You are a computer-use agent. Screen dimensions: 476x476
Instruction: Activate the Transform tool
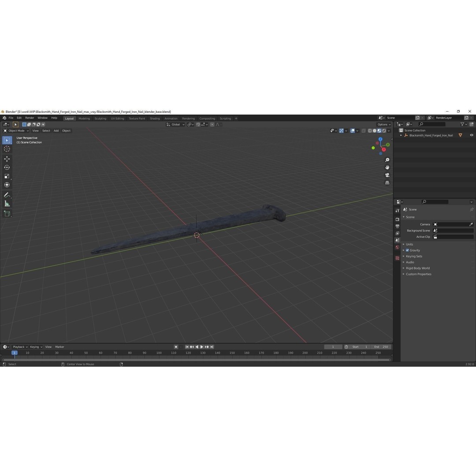(x=7, y=185)
